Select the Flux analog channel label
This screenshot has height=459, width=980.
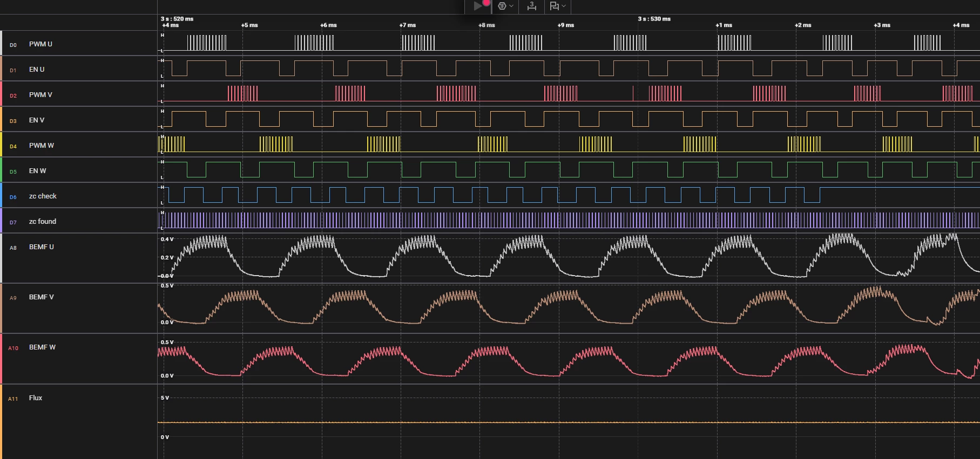[x=36, y=398]
